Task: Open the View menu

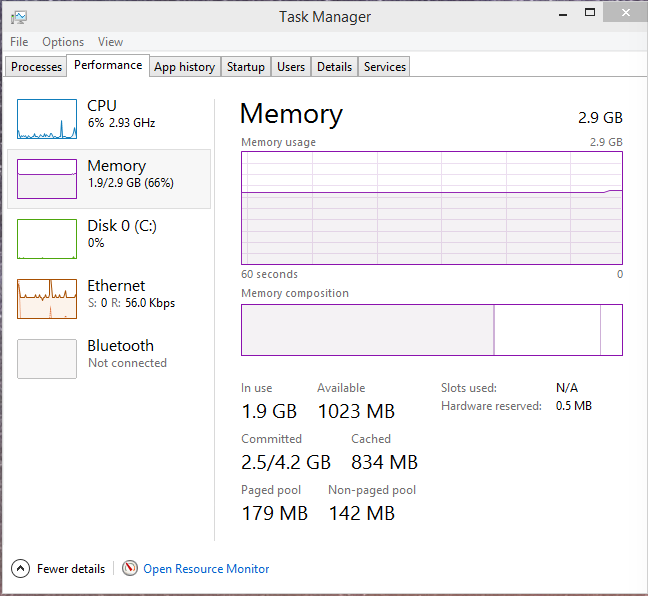Action: click(x=110, y=42)
